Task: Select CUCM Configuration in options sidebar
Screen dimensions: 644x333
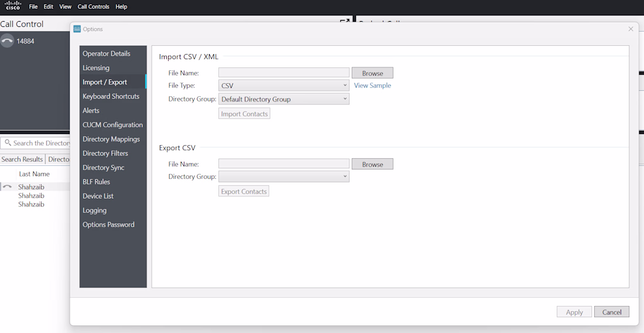Action: point(113,125)
